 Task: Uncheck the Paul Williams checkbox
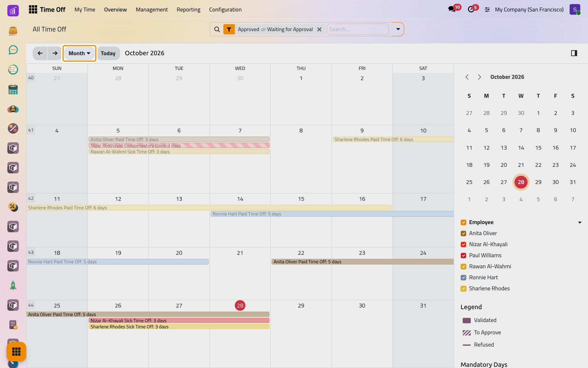tap(463, 255)
